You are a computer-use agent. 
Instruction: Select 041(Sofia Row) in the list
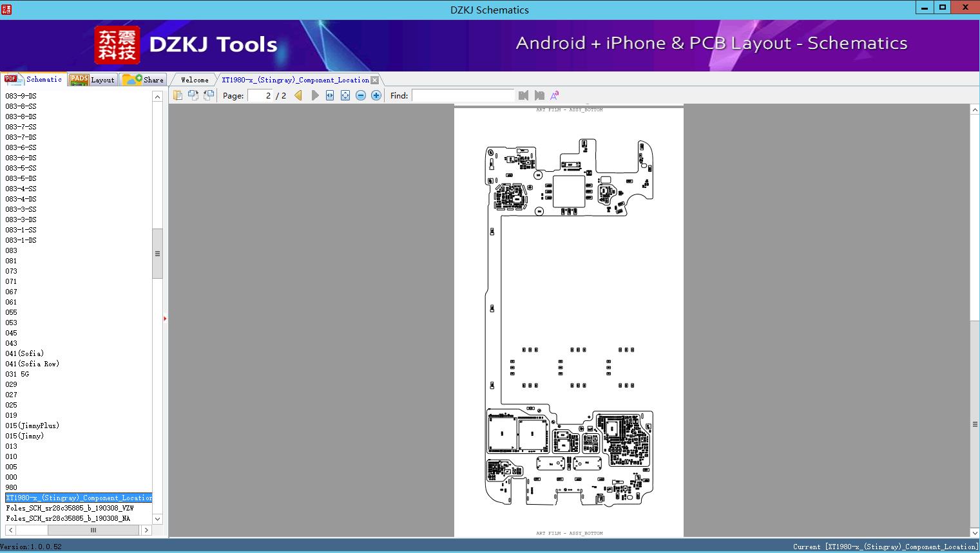click(33, 364)
